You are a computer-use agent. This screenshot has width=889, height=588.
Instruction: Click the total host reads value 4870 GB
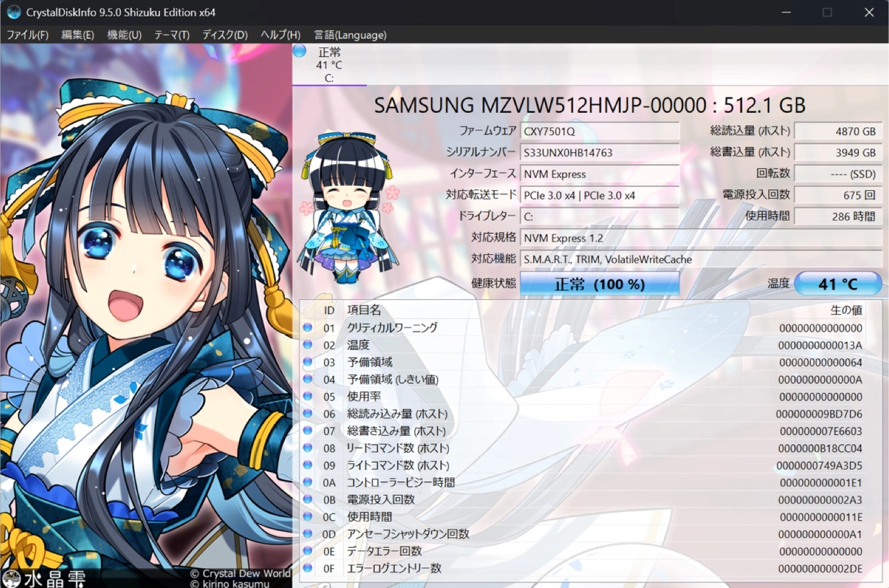pyautogui.click(x=838, y=131)
